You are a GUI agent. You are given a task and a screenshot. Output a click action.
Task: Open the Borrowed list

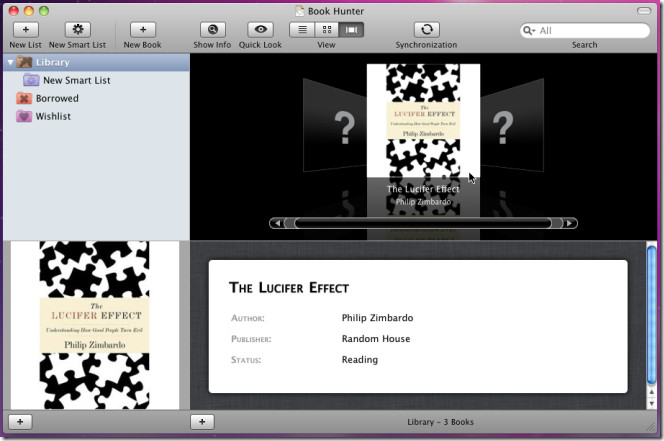click(x=97, y=98)
